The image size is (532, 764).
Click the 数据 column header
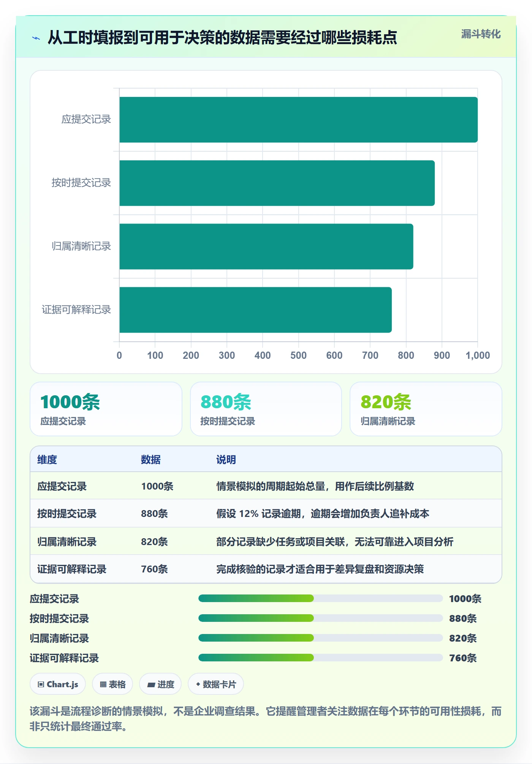click(151, 460)
